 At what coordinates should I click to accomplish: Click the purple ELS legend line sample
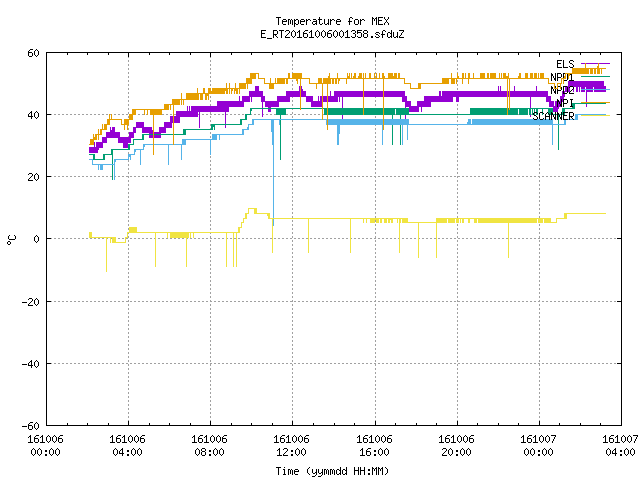click(x=595, y=64)
